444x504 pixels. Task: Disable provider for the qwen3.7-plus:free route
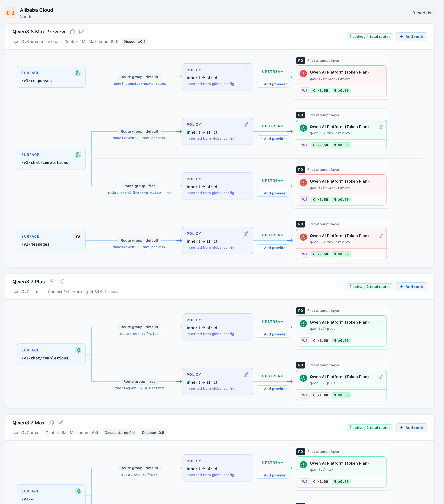click(303, 378)
